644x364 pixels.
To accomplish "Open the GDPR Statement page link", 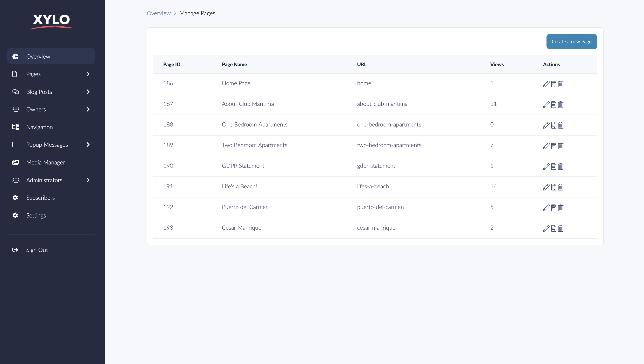I will 243,166.
